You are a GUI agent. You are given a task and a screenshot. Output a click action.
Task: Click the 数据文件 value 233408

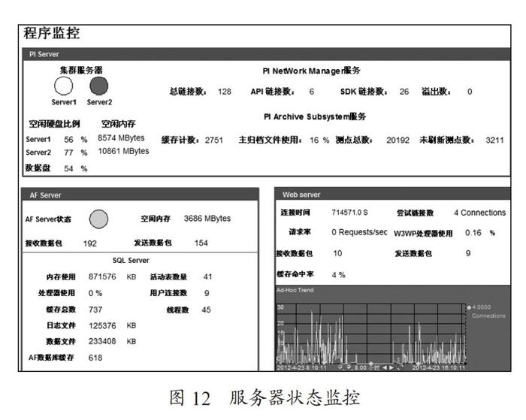(102, 342)
